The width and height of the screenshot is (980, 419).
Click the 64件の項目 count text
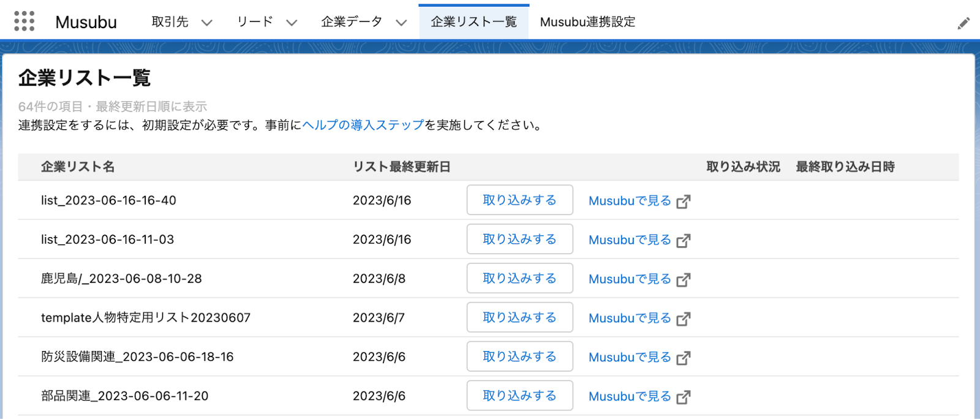coord(50,107)
